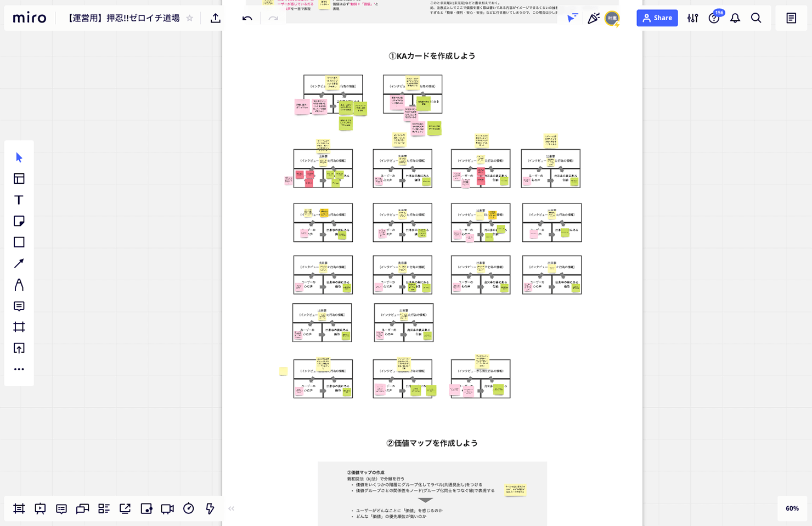
Task: Start presentation mode from bottom bar
Action: (40, 508)
